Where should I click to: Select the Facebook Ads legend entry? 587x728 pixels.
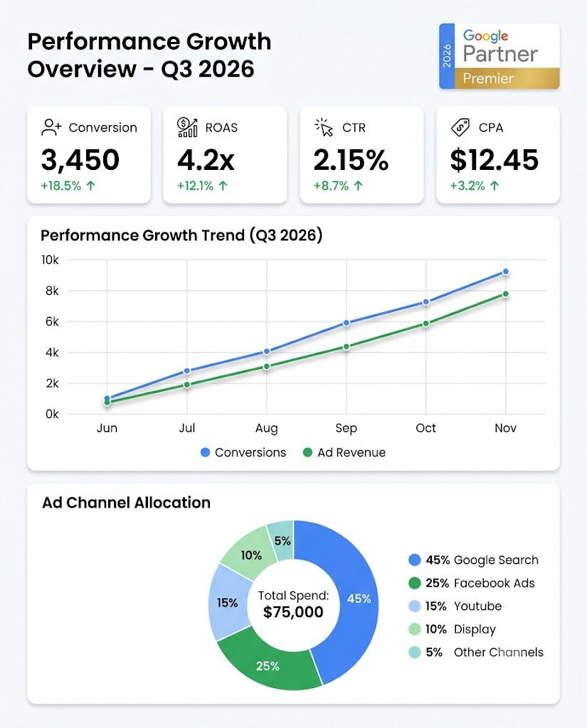coord(472,583)
